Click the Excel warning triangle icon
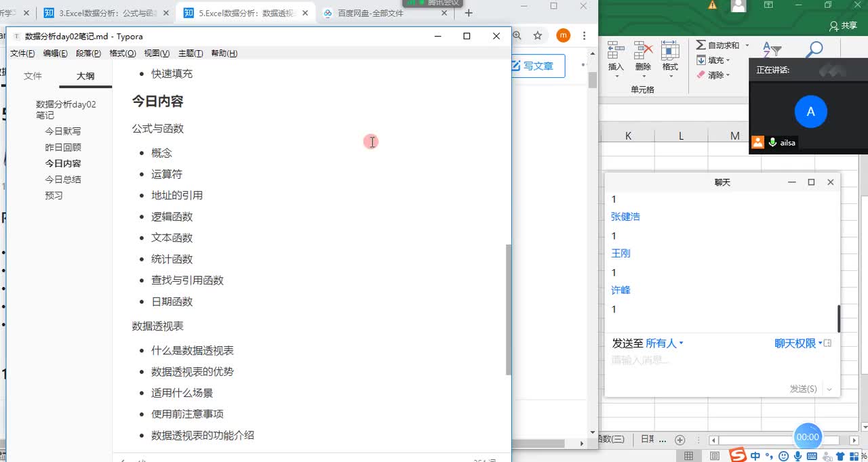 click(x=712, y=5)
